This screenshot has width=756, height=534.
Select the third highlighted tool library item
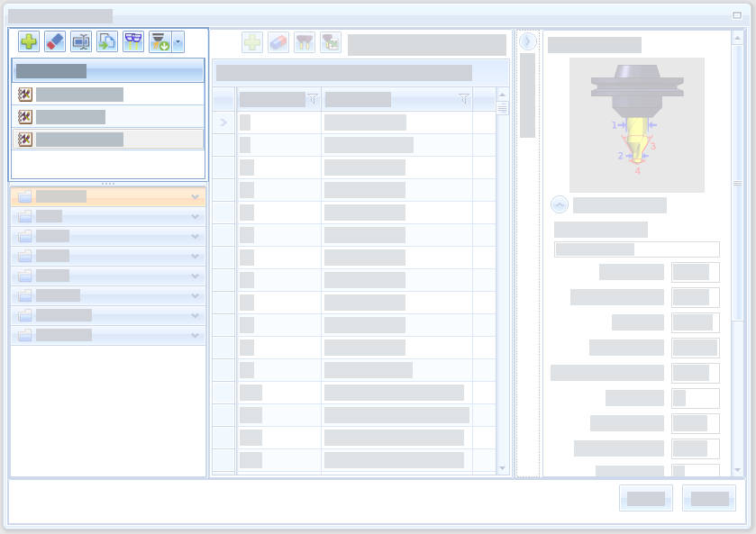pyautogui.click(x=79, y=140)
